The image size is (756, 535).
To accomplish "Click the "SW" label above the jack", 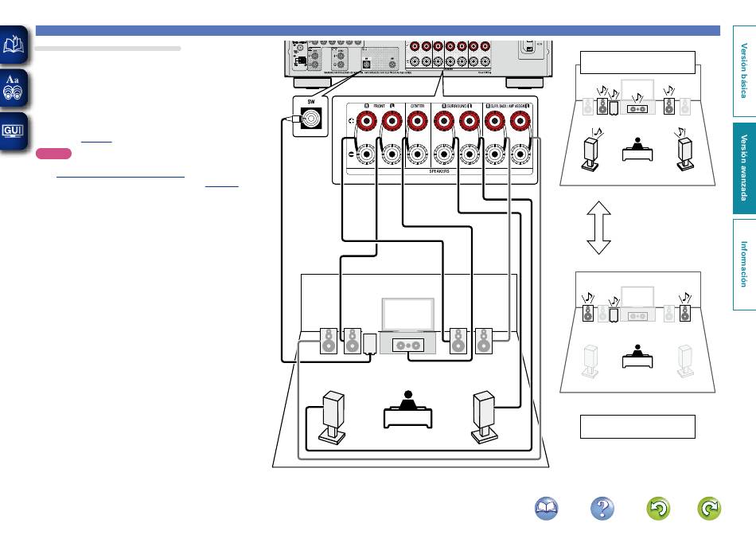I will coord(311,102).
